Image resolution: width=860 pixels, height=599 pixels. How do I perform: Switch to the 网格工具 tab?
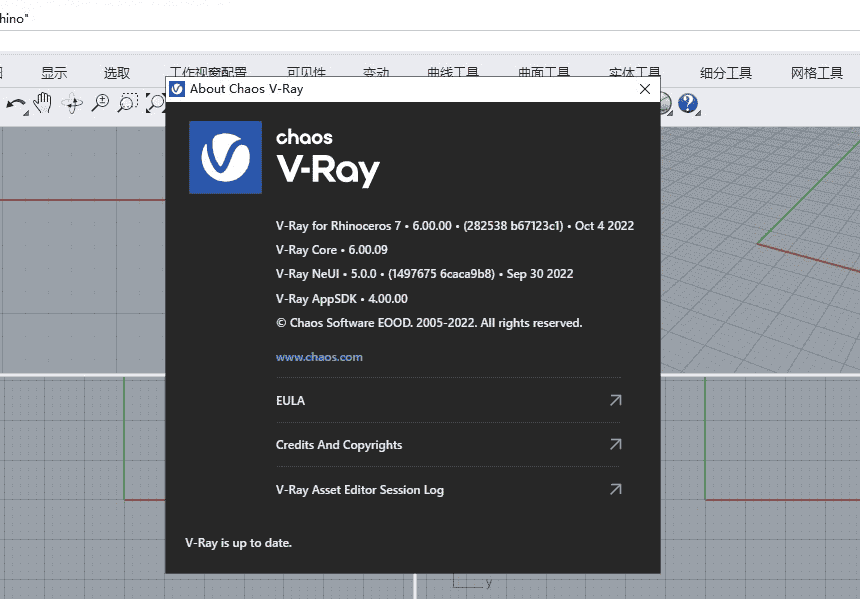(x=817, y=71)
